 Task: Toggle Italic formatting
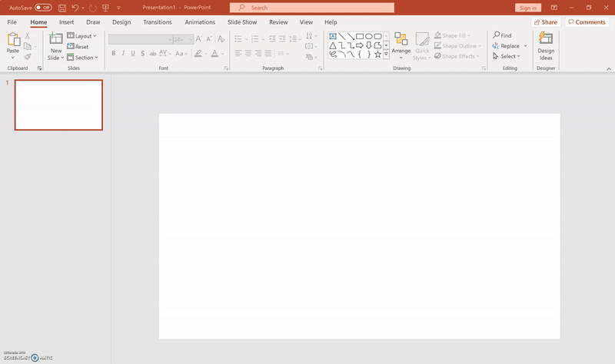[123, 53]
